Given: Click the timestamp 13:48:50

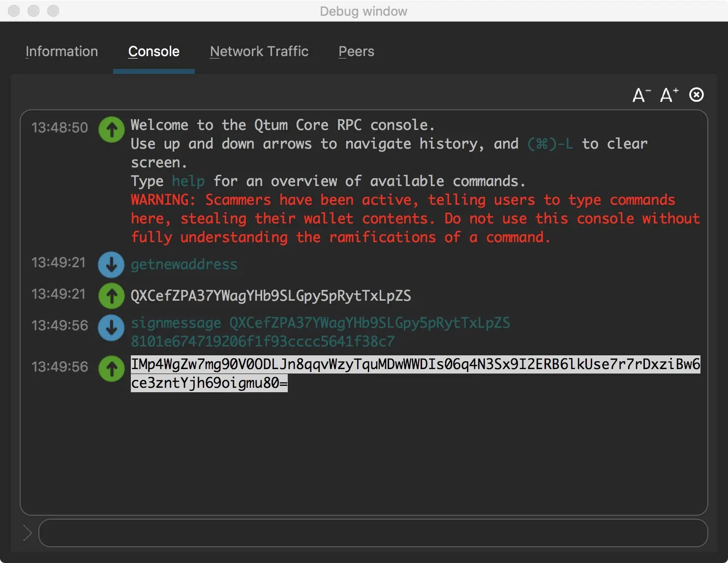Looking at the screenshot, I should click(x=60, y=127).
